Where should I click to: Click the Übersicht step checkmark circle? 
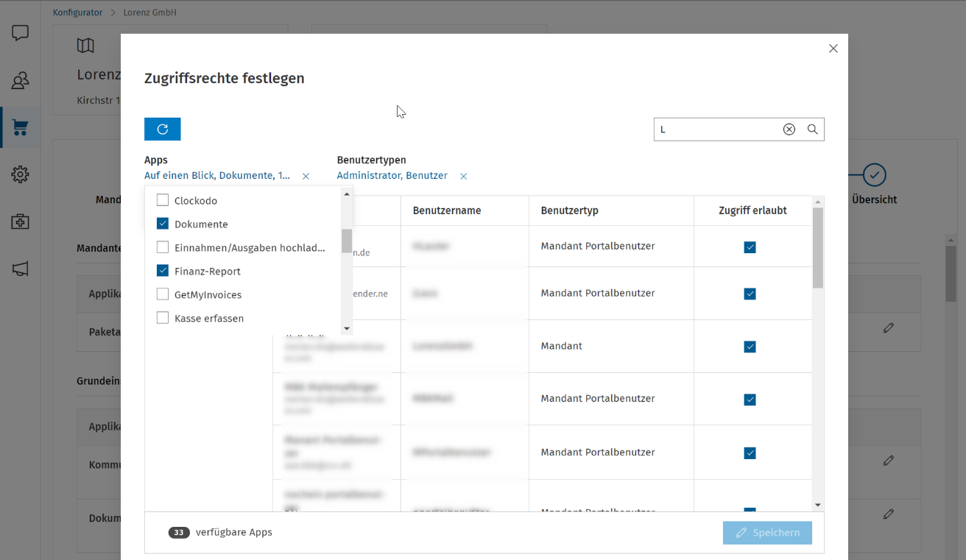coord(874,175)
